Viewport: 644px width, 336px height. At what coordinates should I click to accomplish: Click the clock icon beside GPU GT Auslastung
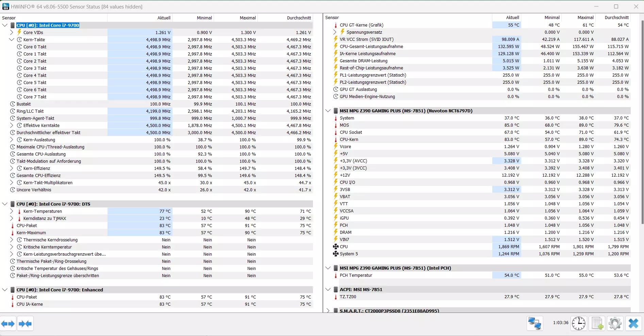click(336, 89)
